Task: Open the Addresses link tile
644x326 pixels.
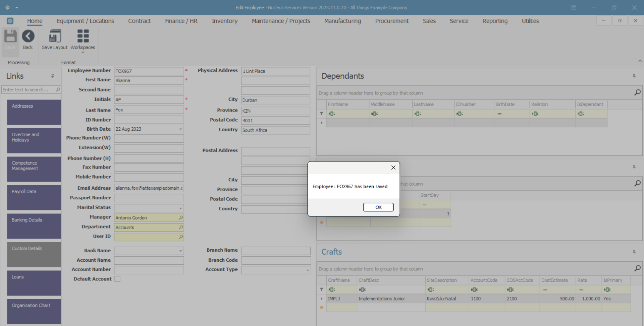Action: pos(34,112)
